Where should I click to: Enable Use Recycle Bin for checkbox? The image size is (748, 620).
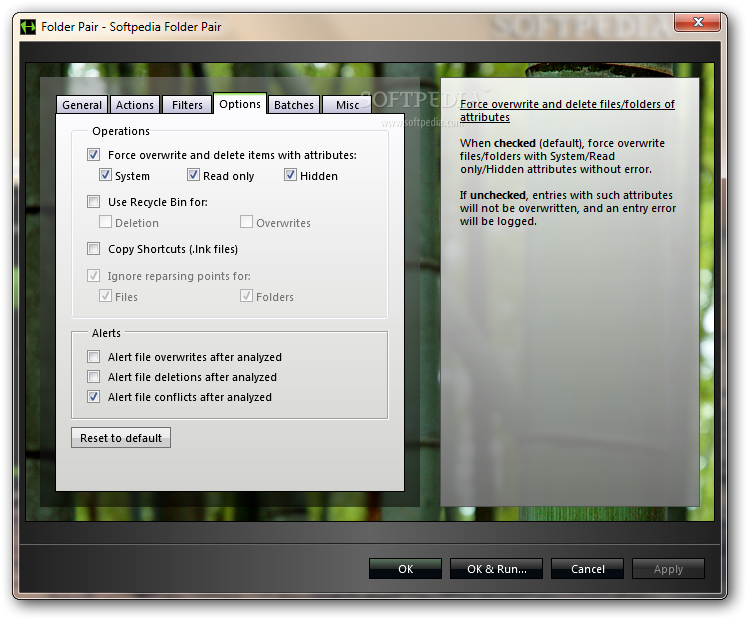(94, 201)
